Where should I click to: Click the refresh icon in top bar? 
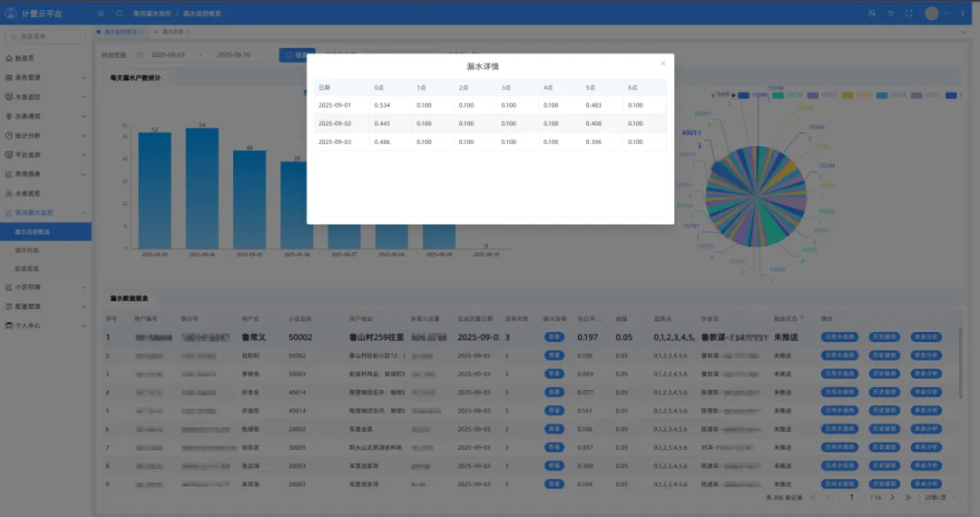point(120,14)
